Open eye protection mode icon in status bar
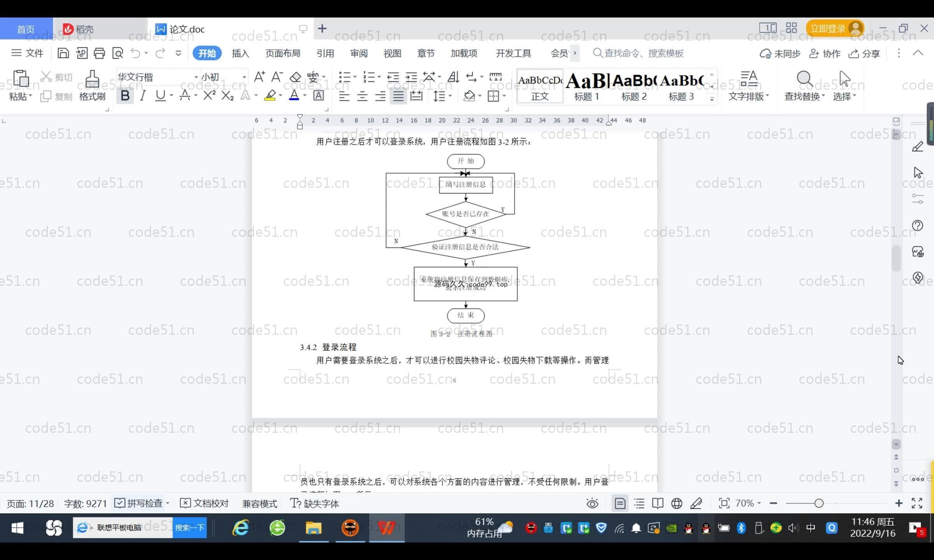The image size is (934, 560). coord(592,504)
